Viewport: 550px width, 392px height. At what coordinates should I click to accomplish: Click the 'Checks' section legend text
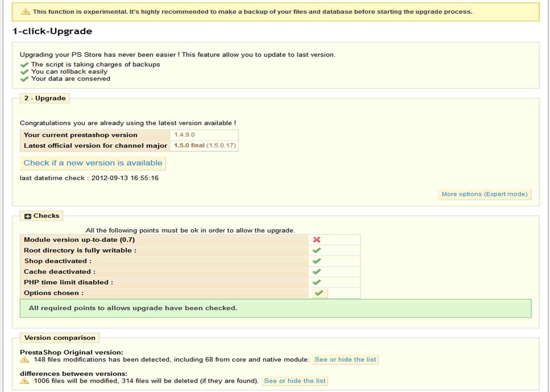point(46,216)
